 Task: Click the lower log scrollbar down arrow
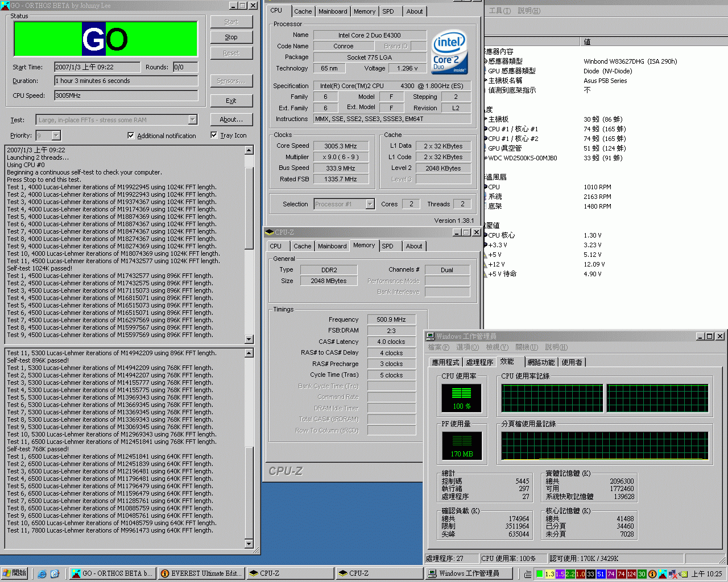(x=249, y=544)
